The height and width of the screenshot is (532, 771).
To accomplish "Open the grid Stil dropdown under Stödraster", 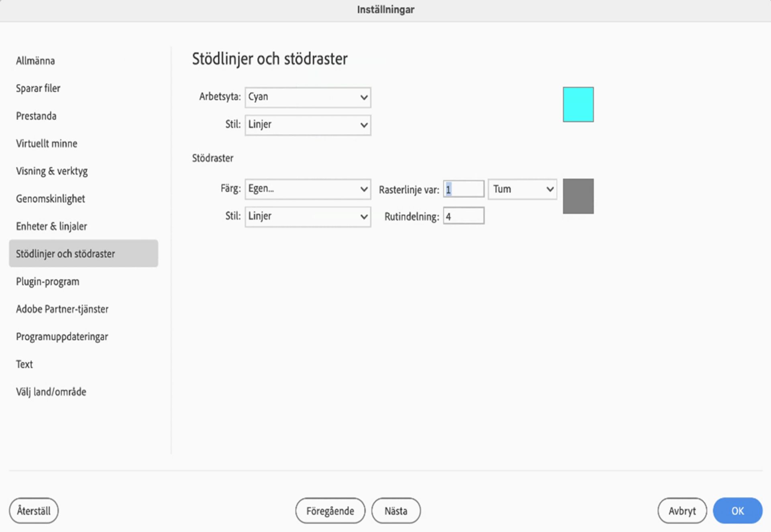I will point(308,216).
